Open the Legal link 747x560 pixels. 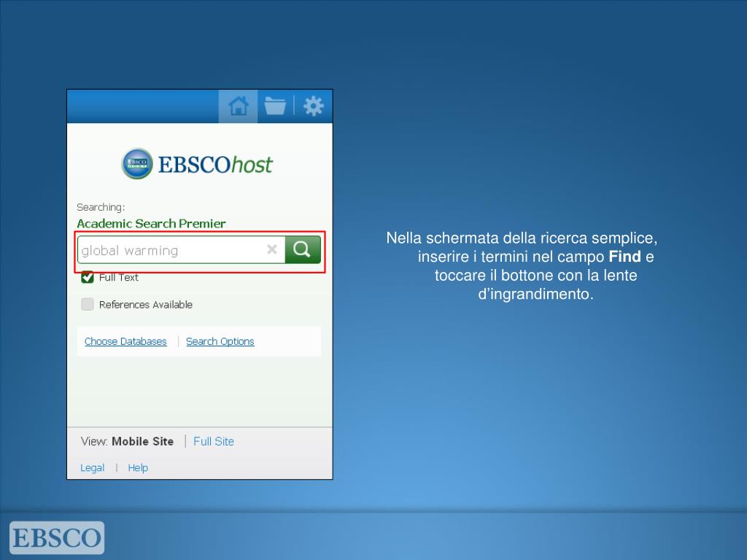(x=92, y=467)
